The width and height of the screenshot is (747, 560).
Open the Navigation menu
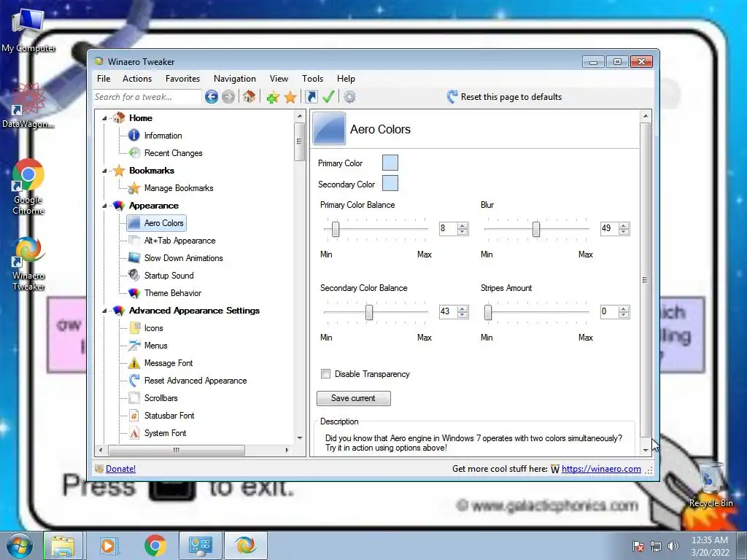coord(234,79)
